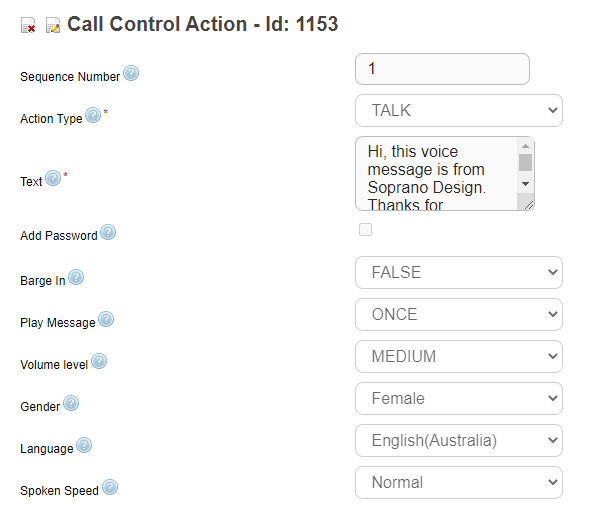Open the Action Type dropdown showing TALK
This screenshot has width=612, height=518.
tap(458, 110)
